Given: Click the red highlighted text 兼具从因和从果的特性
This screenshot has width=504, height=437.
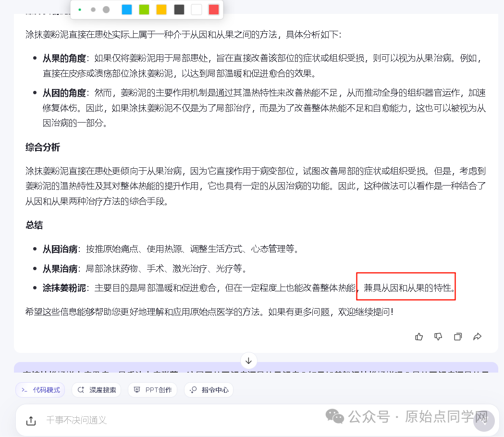Looking at the screenshot, I should [x=405, y=287].
